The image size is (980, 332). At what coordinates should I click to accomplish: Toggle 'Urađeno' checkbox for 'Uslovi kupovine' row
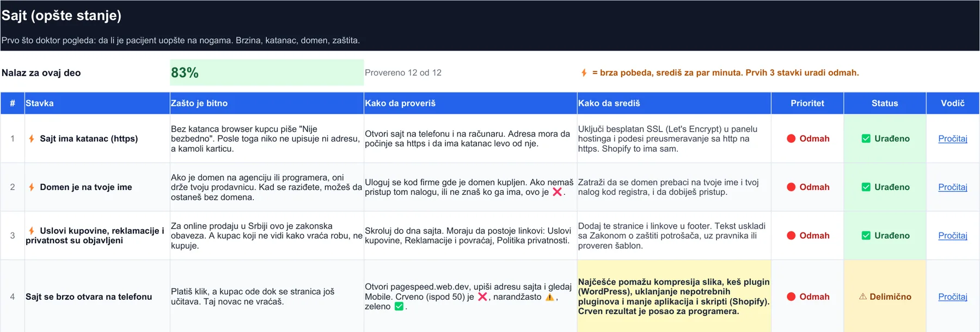866,236
